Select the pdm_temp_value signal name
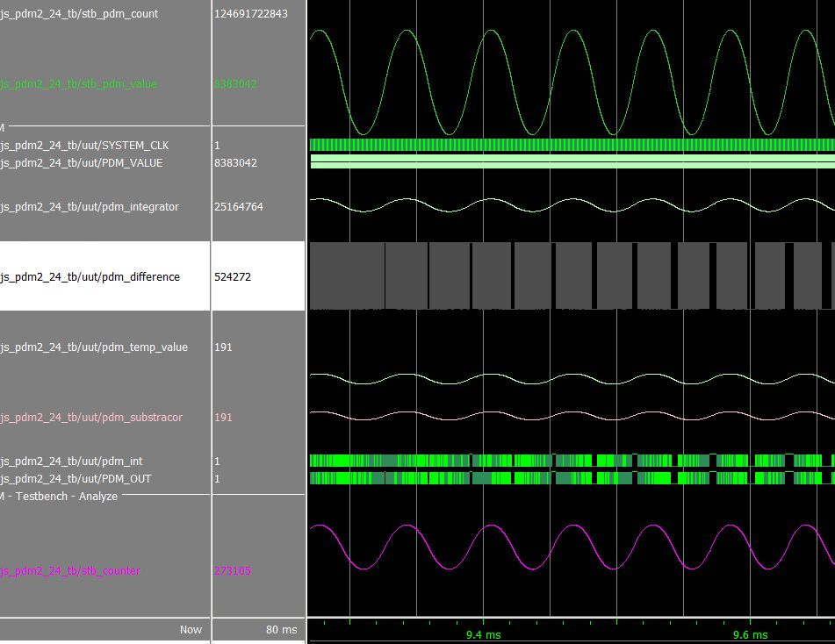This screenshot has height=644, width=835. [94, 347]
